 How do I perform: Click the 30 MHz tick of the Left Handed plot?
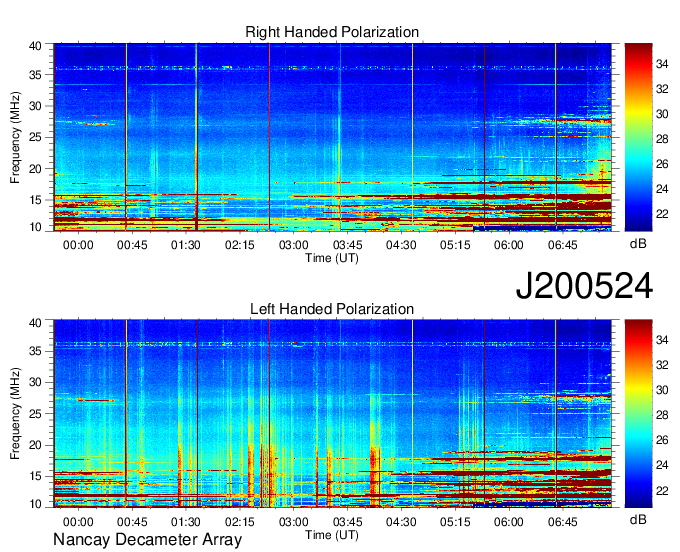pos(35,382)
